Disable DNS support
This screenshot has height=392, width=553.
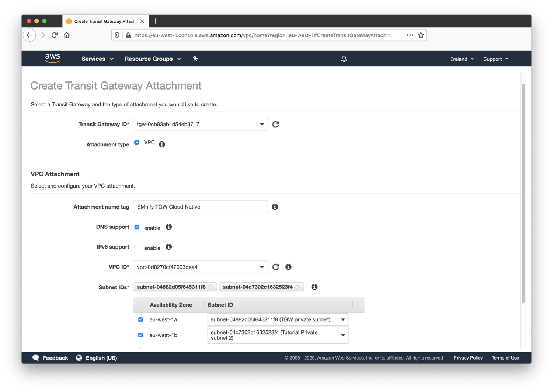pyautogui.click(x=137, y=227)
